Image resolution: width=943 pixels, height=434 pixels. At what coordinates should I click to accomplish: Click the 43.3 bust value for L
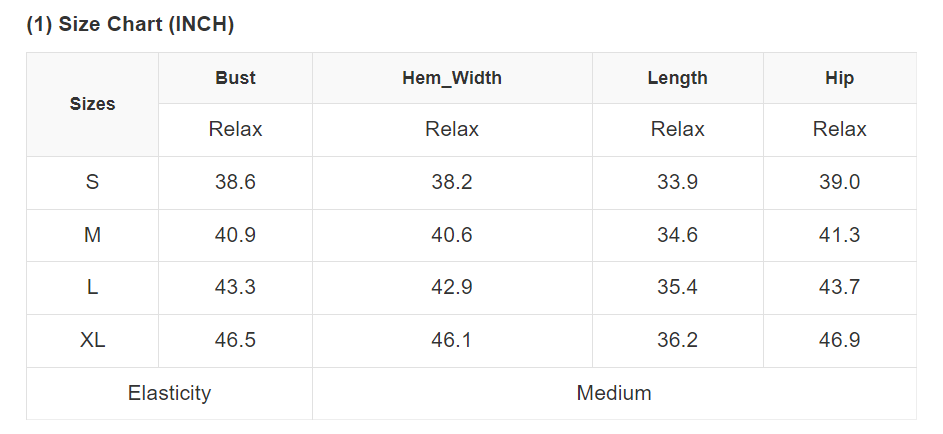click(235, 287)
